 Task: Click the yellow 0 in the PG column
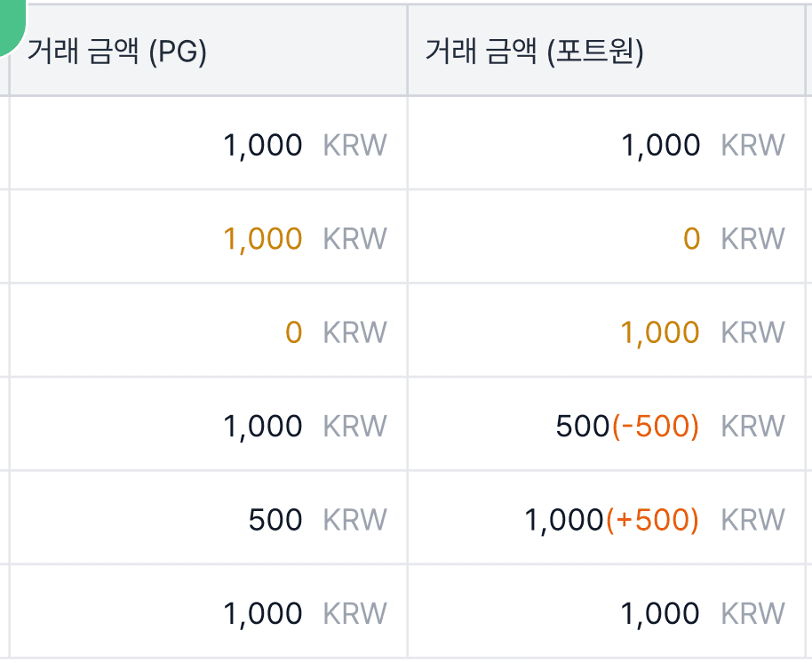pyautogui.click(x=293, y=332)
